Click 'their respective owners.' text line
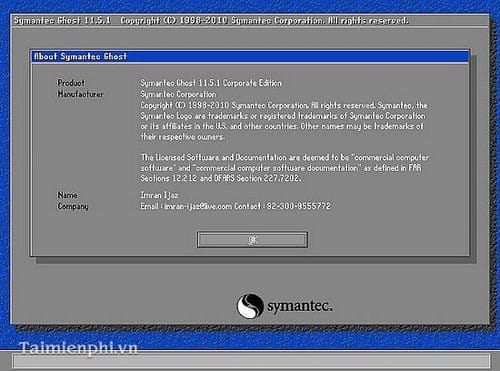This screenshot has height=371, width=500. (x=182, y=137)
